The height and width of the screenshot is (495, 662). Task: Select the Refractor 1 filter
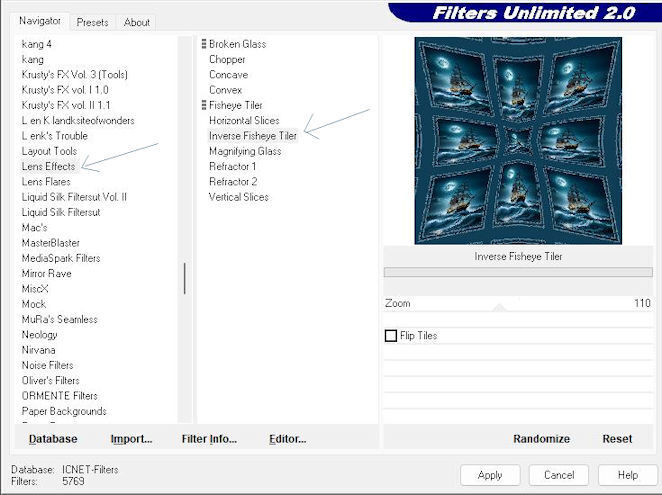click(x=232, y=166)
